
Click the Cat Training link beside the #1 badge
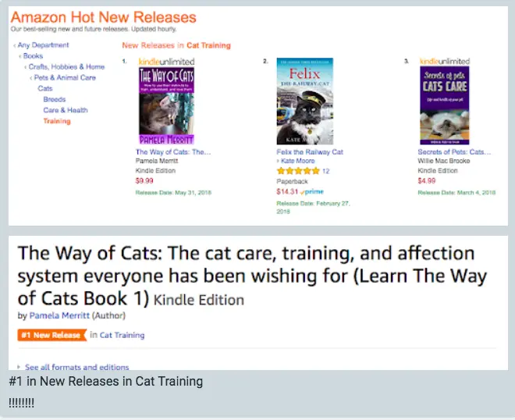click(122, 335)
